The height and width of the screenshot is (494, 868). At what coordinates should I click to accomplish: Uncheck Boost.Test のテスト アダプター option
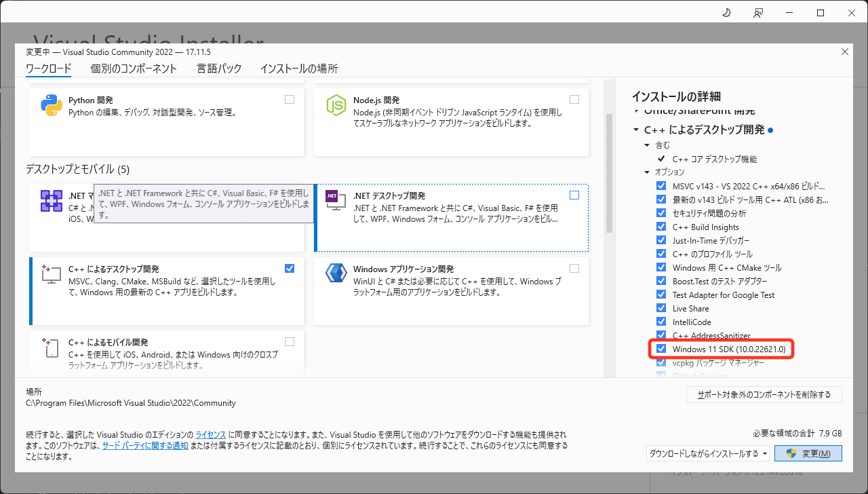point(661,281)
